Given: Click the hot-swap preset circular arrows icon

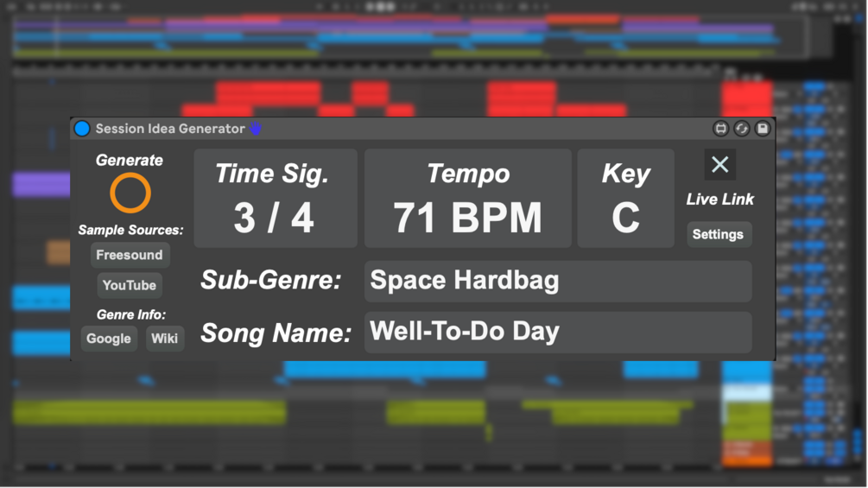Looking at the screenshot, I should (741, 129).
